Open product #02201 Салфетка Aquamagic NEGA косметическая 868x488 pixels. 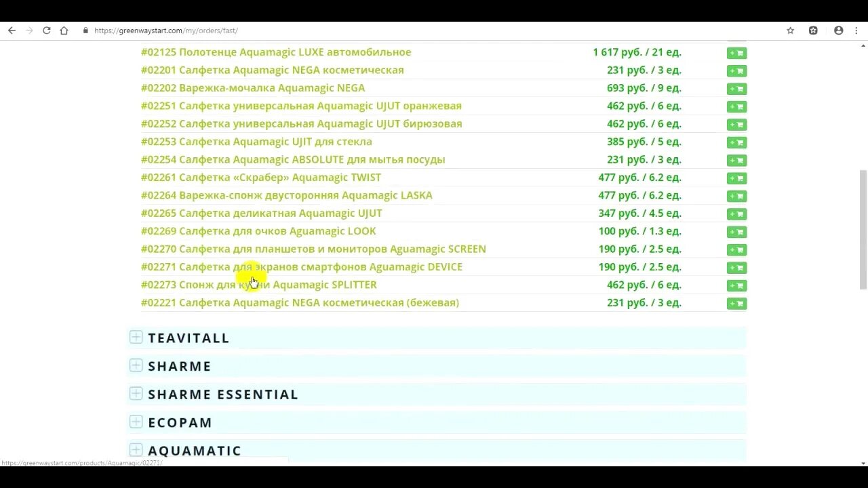(x=272, y=70)
